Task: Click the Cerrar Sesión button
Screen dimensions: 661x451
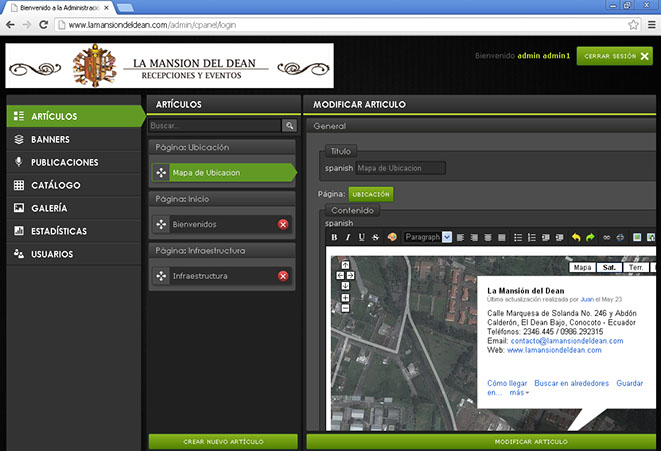Action: click(x=616, y=56)
